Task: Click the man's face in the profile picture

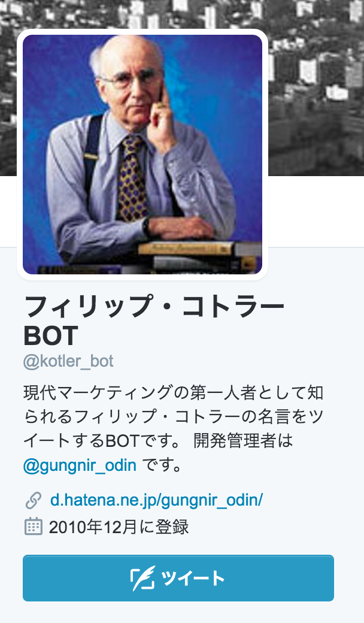Action: [x=135, y=87]
